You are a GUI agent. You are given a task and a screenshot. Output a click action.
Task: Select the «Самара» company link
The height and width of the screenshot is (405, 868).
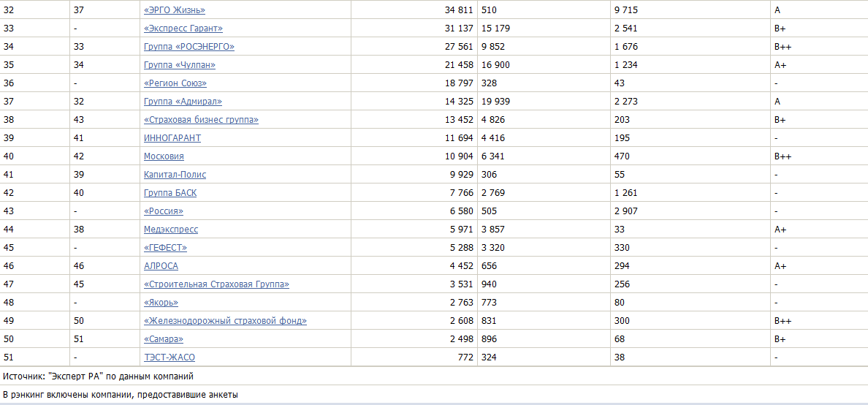163,339
